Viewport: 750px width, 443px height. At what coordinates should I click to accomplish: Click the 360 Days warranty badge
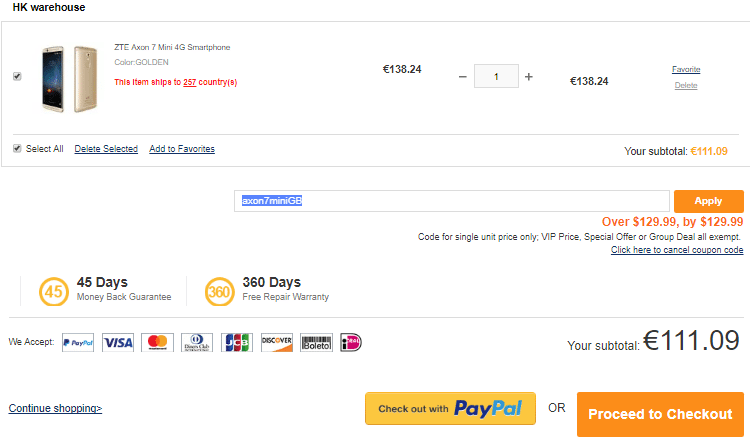(220, 291)
